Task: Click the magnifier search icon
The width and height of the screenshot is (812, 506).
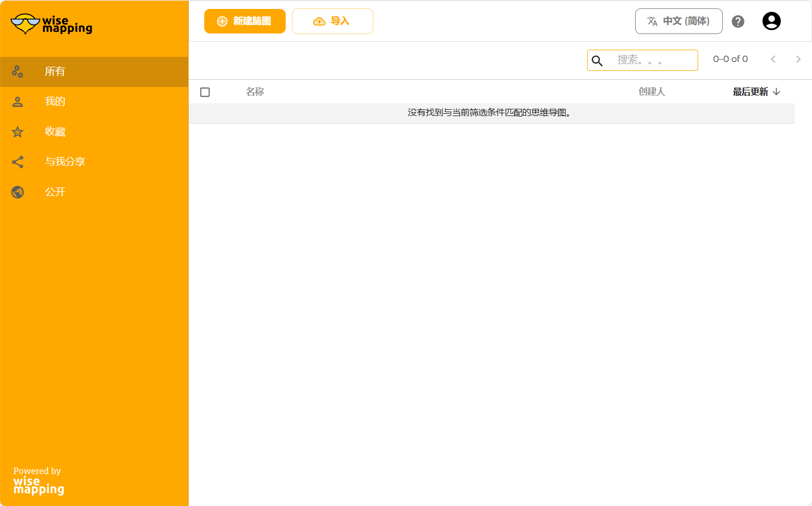Action: pos(597,61)
